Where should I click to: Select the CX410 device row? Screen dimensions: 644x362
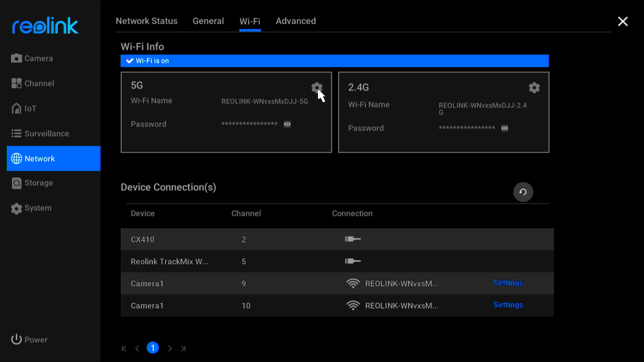pos(337,239)
